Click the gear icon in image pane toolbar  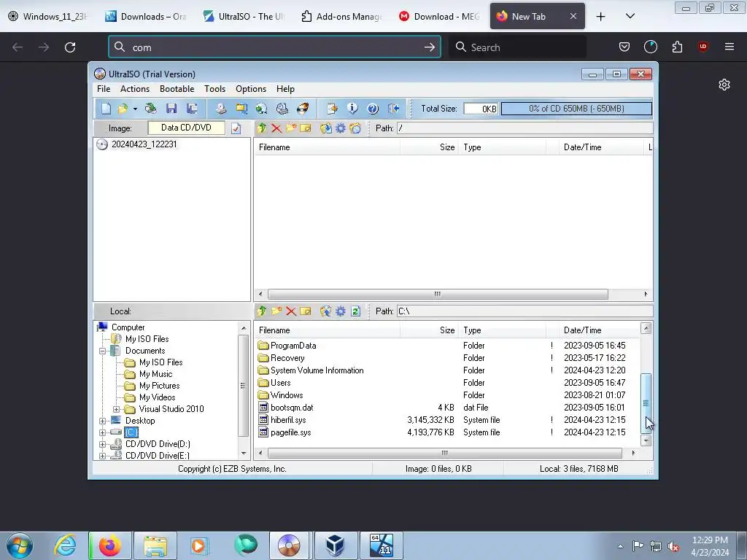341,128
